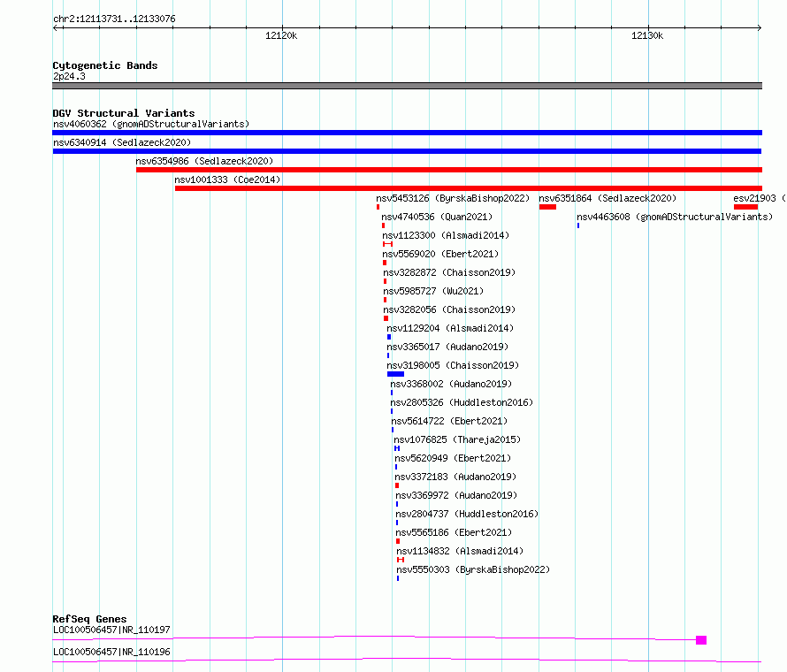Select the esv21903 variant label
The width and height of the screenshot is (787, 672).
click(760, 198)
